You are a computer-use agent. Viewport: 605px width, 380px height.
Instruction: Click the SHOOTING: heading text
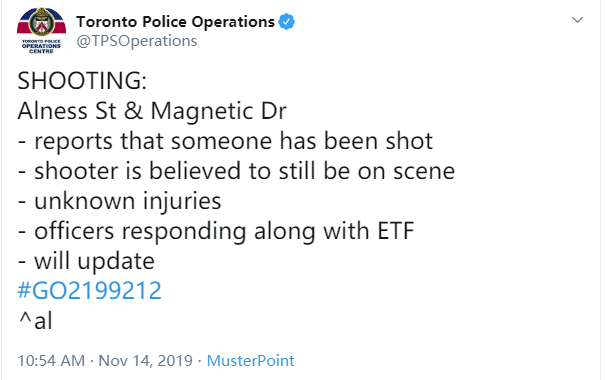point(82,81)
